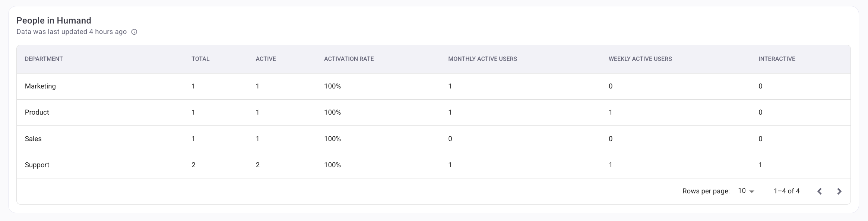Click the Monthly Active Users header

click(x=482, y=59)
